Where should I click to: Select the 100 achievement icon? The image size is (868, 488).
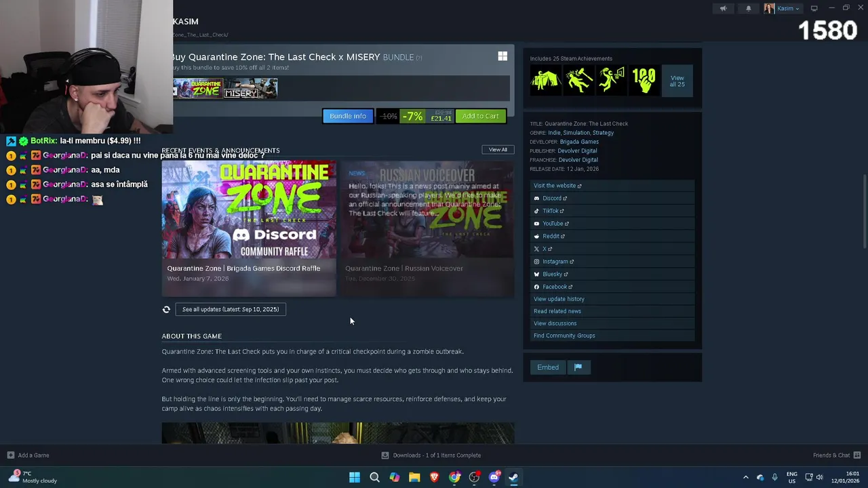(x=644, y=80)
